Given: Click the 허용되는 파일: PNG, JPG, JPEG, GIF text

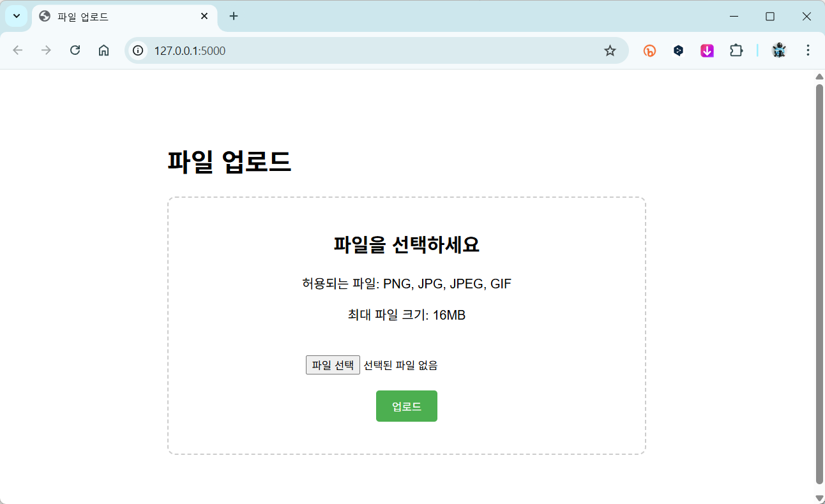Looking at the screenshot, I should point(407,284).
